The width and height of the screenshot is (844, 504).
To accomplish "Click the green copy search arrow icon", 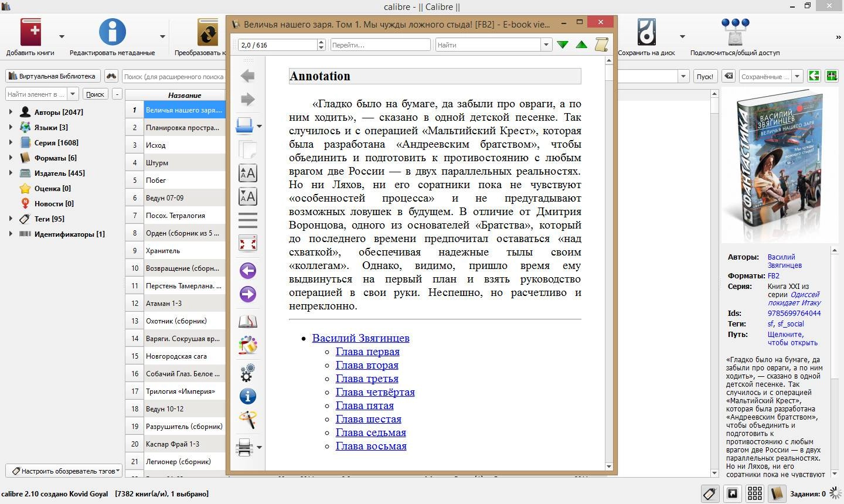I will (814, 76).
